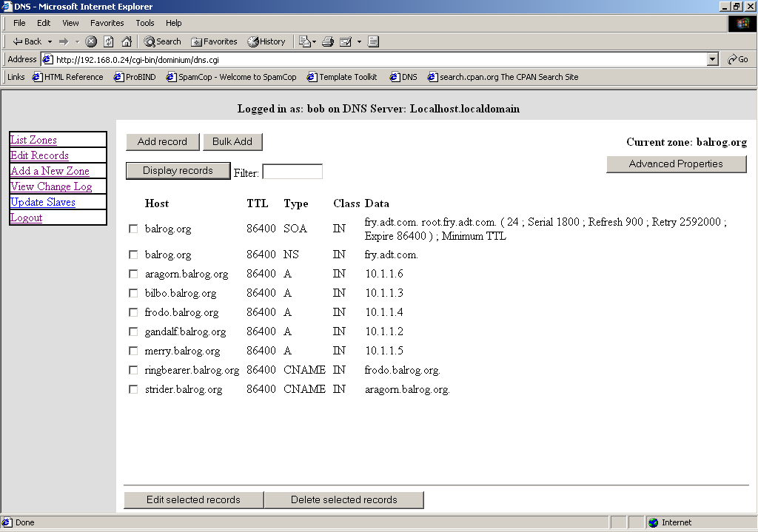Click the Stop loading toolbar icon

[91, 41]
